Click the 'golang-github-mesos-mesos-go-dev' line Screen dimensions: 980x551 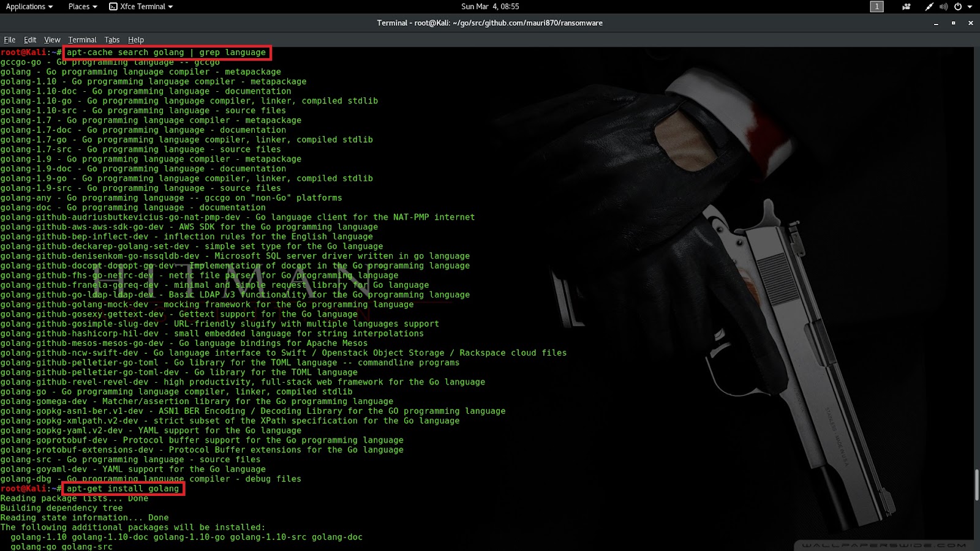click(x=184, y=343)
